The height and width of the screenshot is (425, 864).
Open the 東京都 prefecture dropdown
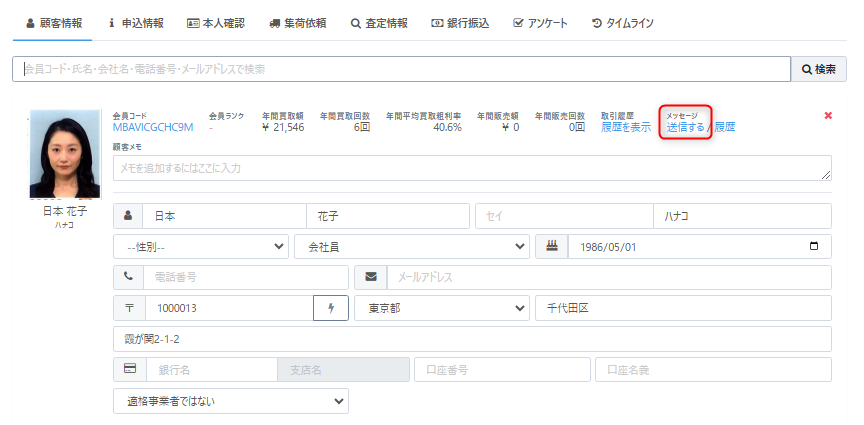point(441,308)
